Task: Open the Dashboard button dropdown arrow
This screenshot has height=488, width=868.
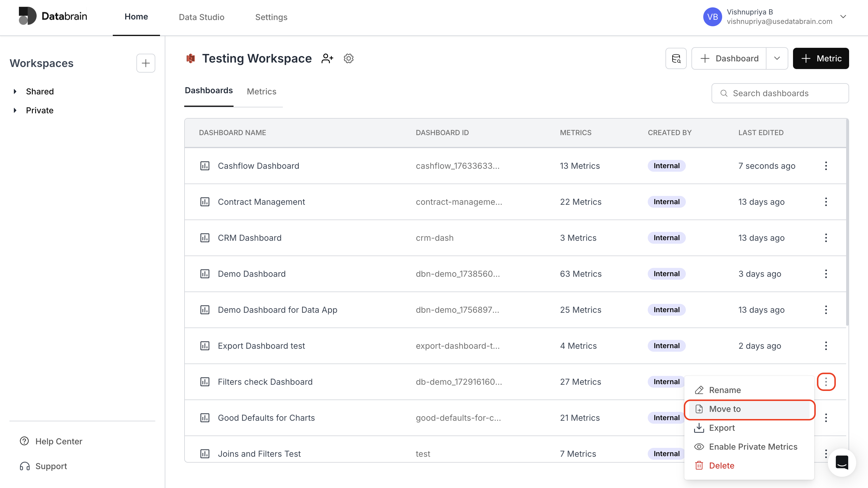Action: pyautogui.click(x=777, y=58)
